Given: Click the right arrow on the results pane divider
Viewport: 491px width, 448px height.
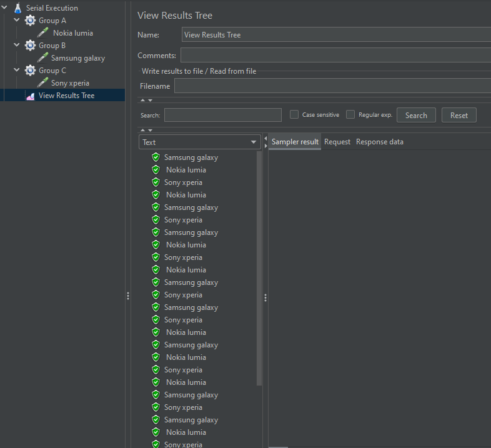Looking at the screenshot, I should click(265, 146).
